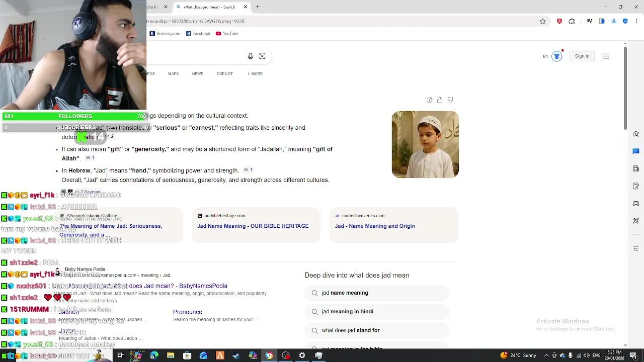Image resolution: width=644 pixels, height=362 pixels.
Task: Click the 'what does jad stand for' suggestion
Action: click(x=377, y=330)
